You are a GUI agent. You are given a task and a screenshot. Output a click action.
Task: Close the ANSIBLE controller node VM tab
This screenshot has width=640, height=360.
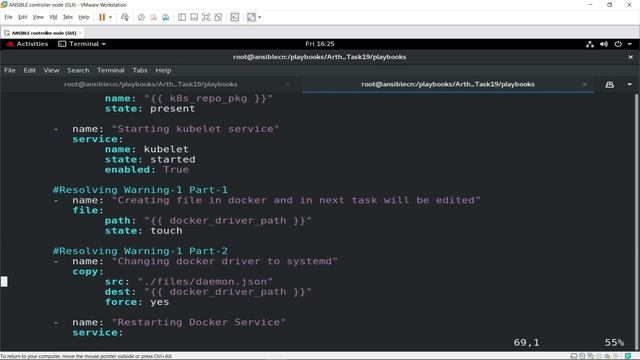pyautogui.click(x=80, y=33)
